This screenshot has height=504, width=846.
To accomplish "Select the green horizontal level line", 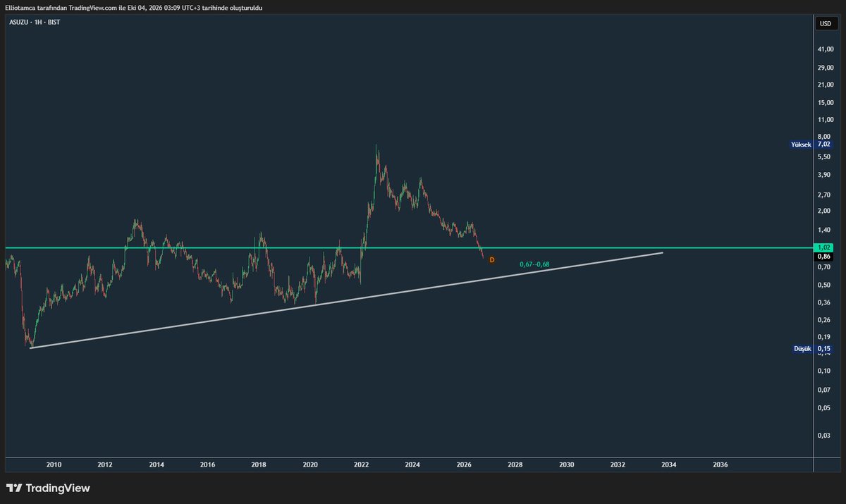I will point(409,247).
